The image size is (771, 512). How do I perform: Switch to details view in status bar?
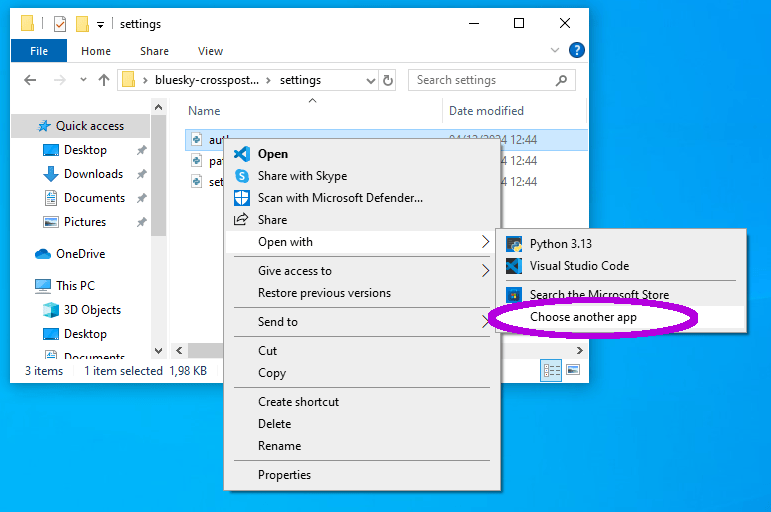pos(551,370)
